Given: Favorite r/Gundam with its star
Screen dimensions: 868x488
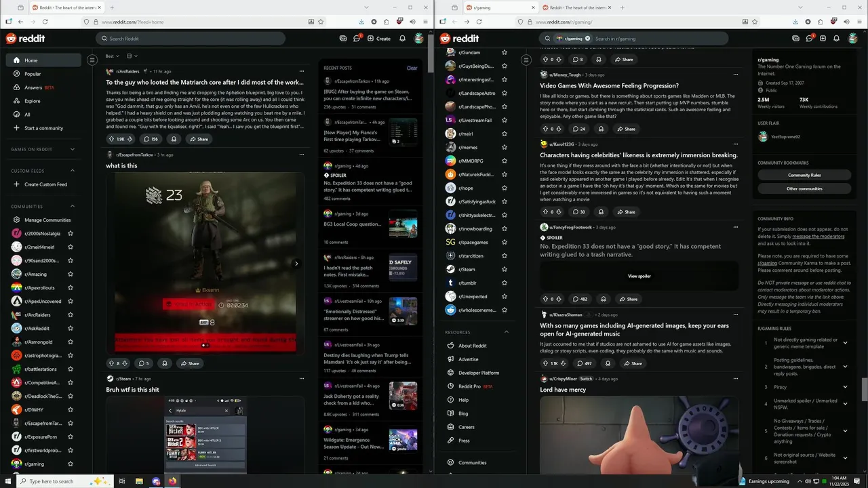Looking at the screenshot, I should (504, 53).
